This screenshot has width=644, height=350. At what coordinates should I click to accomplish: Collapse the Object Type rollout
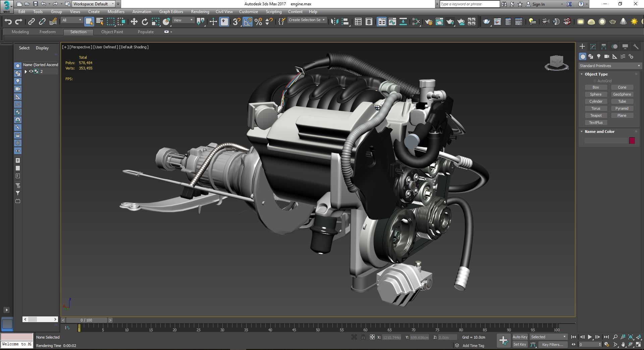582,74
